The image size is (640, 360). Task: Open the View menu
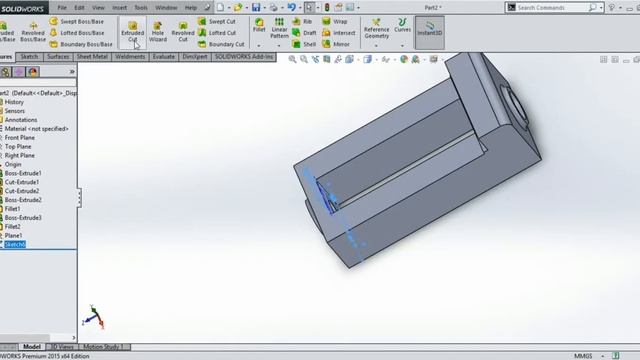[x=98, y=7]
